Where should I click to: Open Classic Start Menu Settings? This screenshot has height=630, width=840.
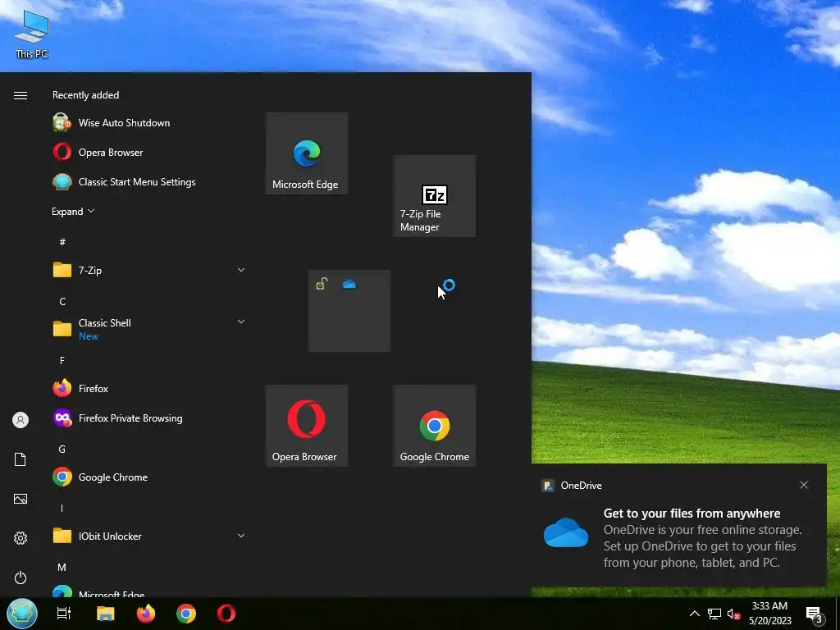click(x=149, y=182)
